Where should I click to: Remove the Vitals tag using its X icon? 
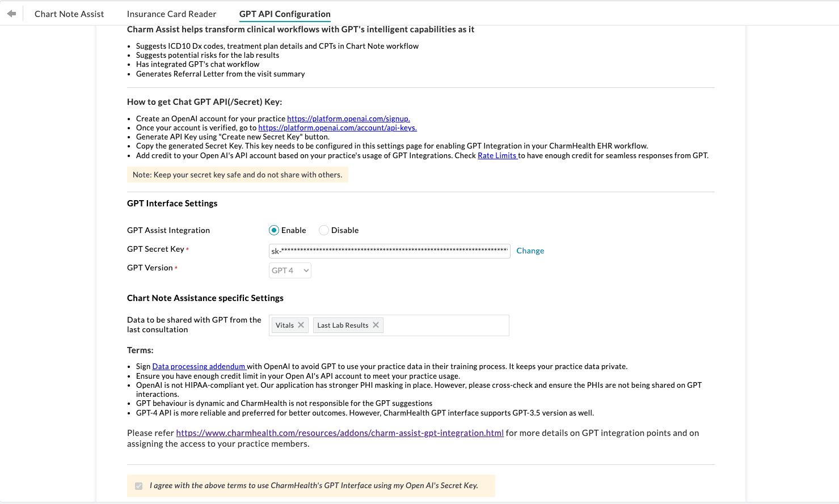point(301,325)
